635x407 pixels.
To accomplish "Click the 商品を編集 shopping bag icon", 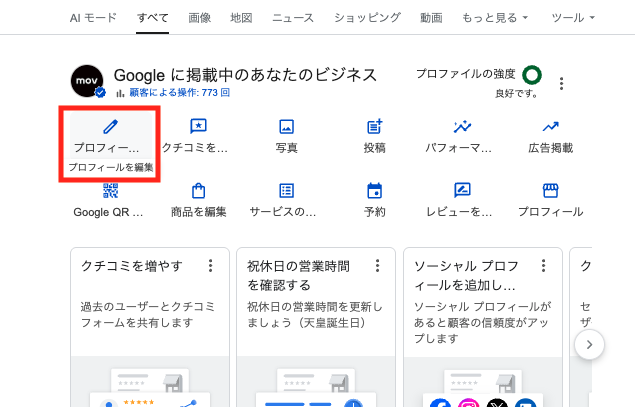I will click(198, 190).
